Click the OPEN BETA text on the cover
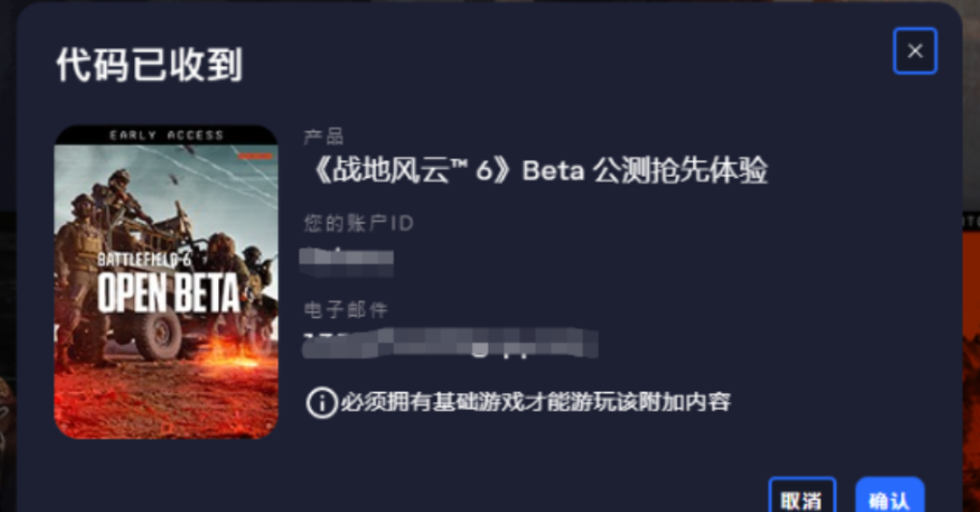 (168, 293)
